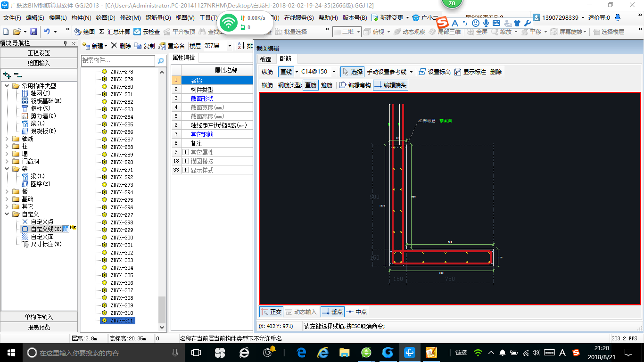
Task: Start 云检查 cloud check
Action: point(147,32)
